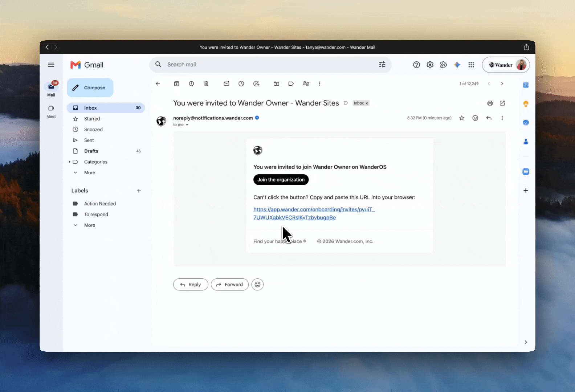Open the Add to Tasks icon
575x392 pixels.
pyautogui.click(x=256, y=83)
